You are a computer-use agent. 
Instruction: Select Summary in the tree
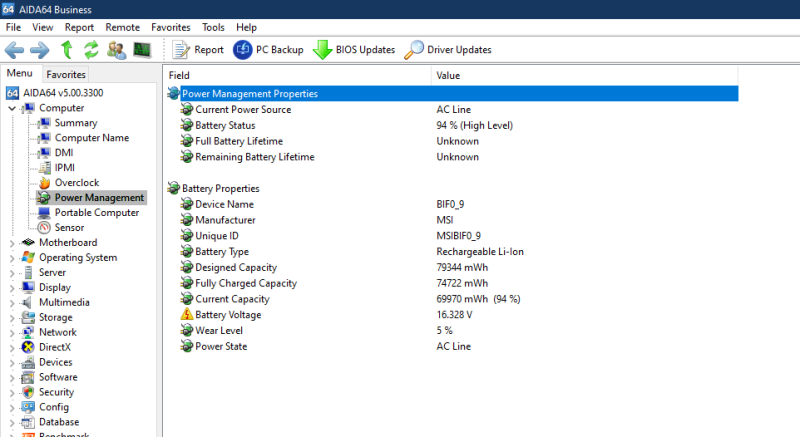tap(76, 123)
